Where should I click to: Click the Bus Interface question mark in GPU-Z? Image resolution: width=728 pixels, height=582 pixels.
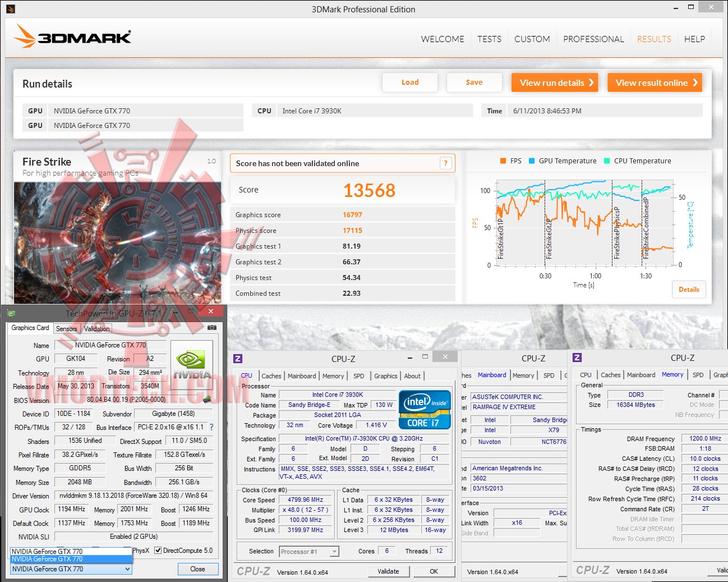click(x=211, y=427)
